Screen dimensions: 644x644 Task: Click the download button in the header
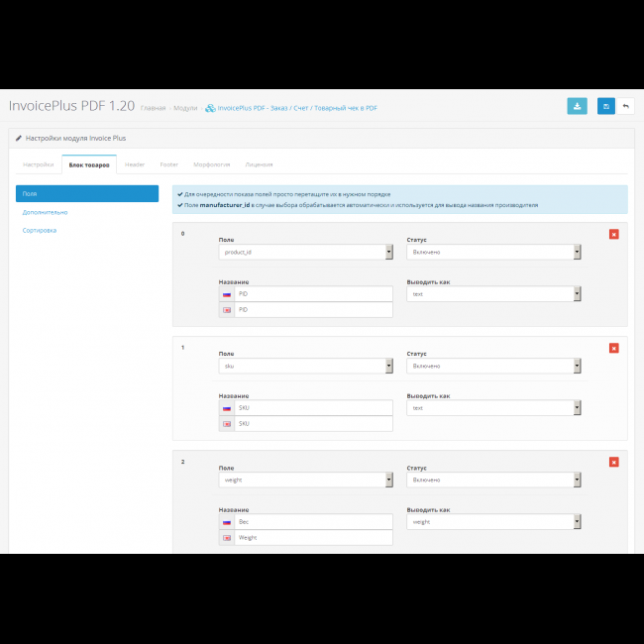pyautogui.click(x=577, y=106)
